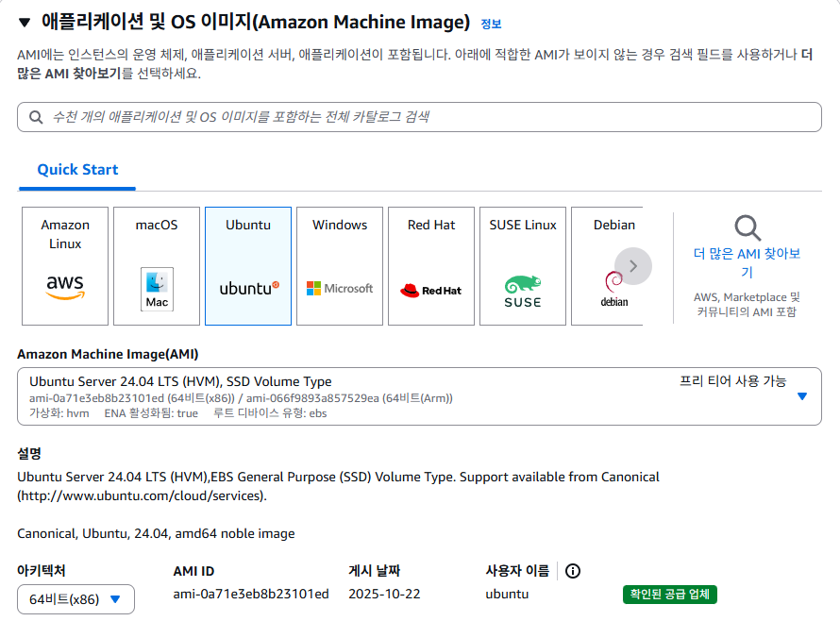Click the 설명 heading
Viewport: 840px width, 621px height.
click(29, 454)
